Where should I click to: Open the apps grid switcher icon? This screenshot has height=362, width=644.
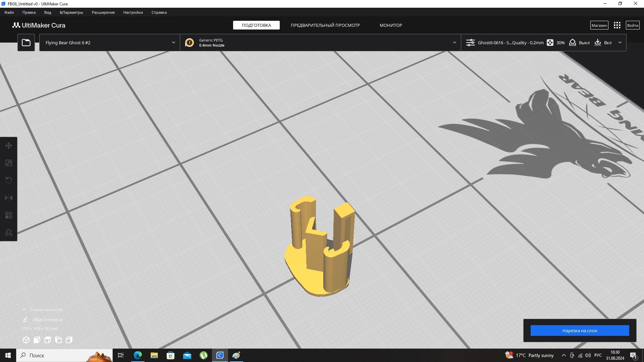pos(617,25)
